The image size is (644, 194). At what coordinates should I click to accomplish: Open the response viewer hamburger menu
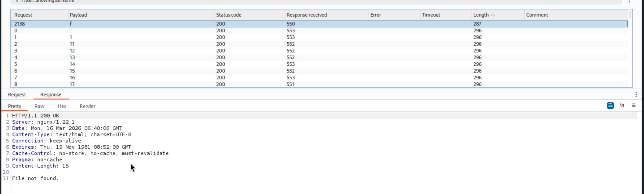click(633, 106)
